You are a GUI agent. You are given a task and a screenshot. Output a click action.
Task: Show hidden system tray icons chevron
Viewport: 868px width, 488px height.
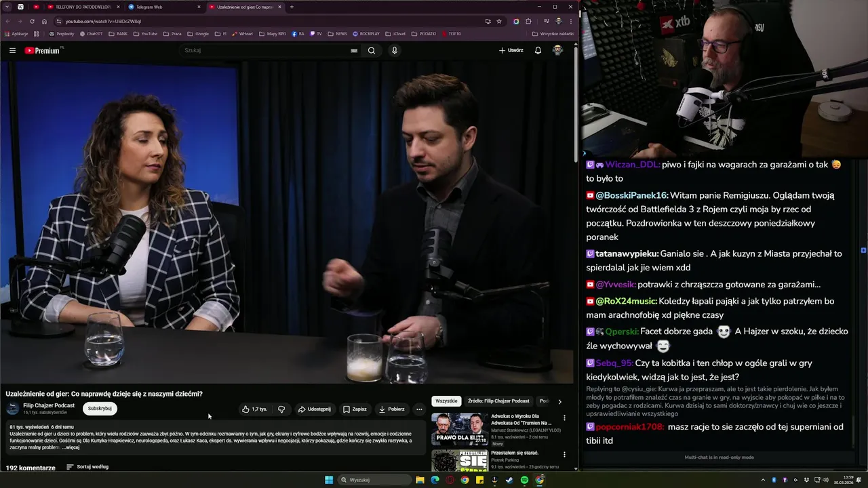pos(764,480)
